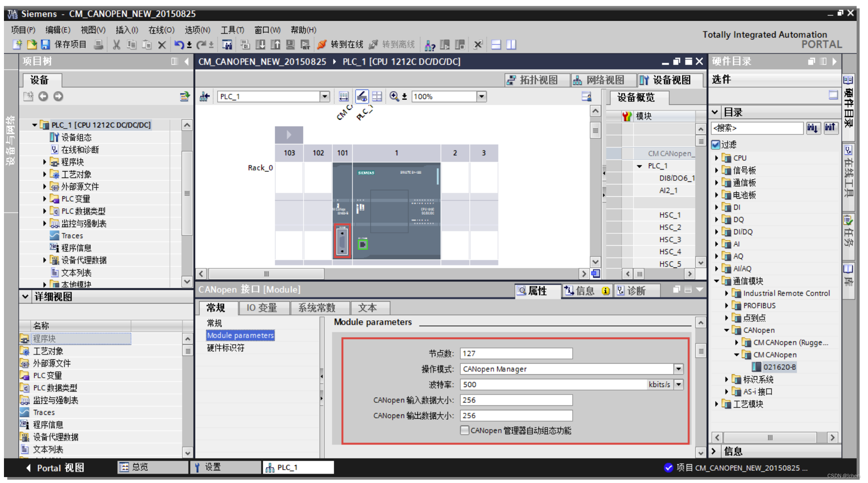This screenshot has height=483, width=868.
Task: Open the PLC_1 device selector dropdown
Action: (x=325, y=96)
